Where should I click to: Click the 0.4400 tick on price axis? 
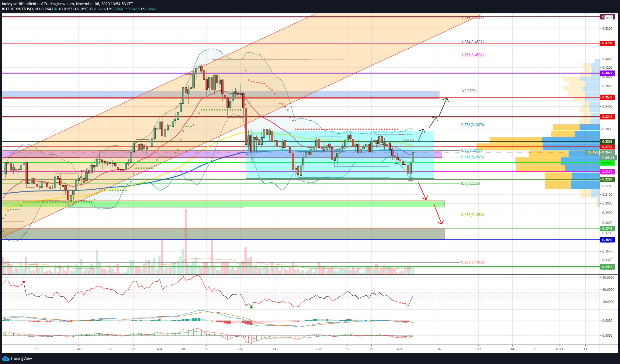(x=607, y=59)
